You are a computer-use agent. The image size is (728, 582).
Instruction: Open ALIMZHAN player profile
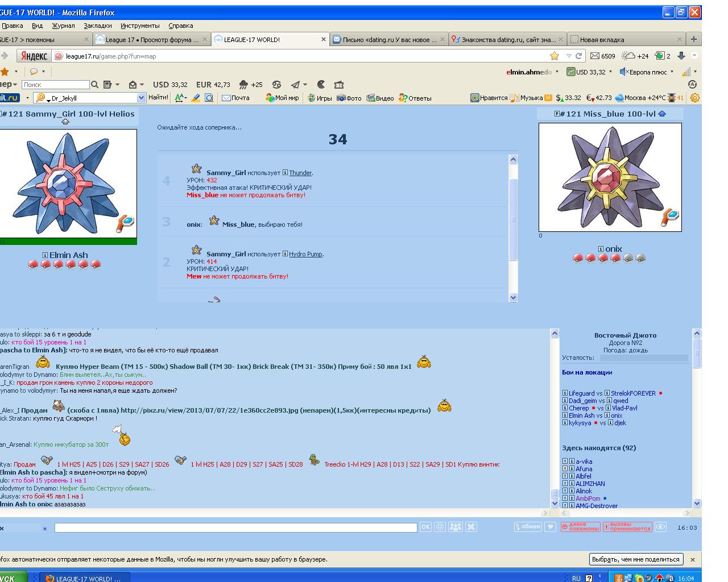pyautogui.click(x=590, y=484)
